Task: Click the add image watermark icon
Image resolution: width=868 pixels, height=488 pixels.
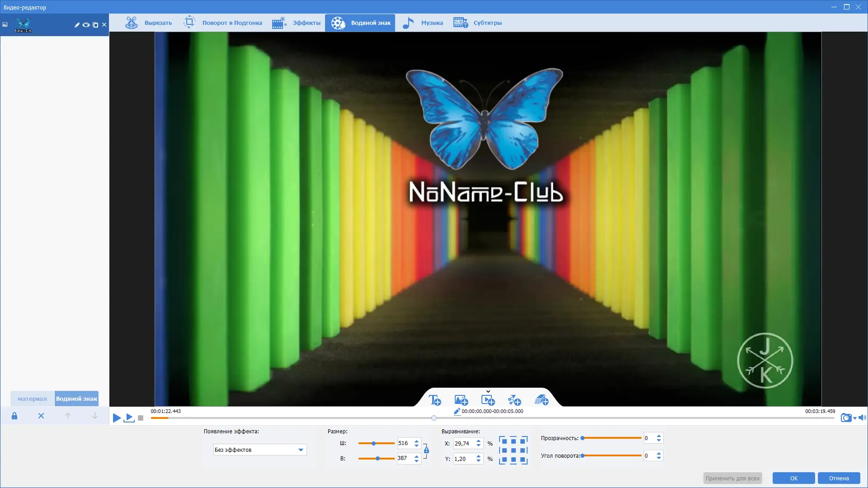Action: coord(461,400)
